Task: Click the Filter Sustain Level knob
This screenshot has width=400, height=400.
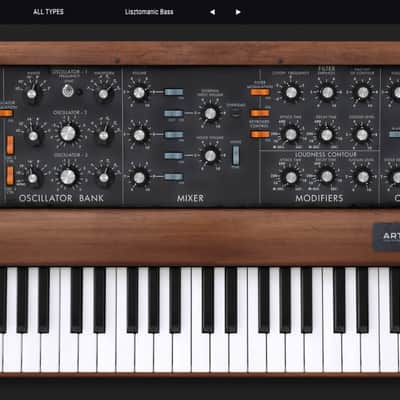Action: coord(362,135)
